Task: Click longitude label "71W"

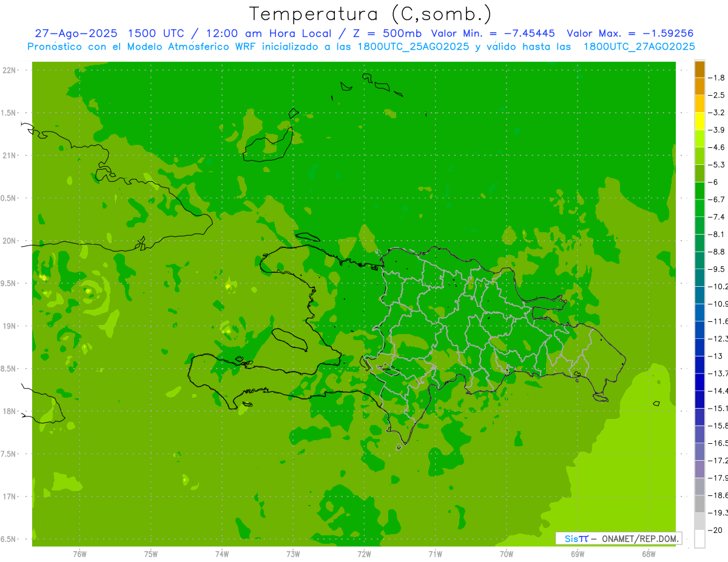Action: click(x=435, y=554)
